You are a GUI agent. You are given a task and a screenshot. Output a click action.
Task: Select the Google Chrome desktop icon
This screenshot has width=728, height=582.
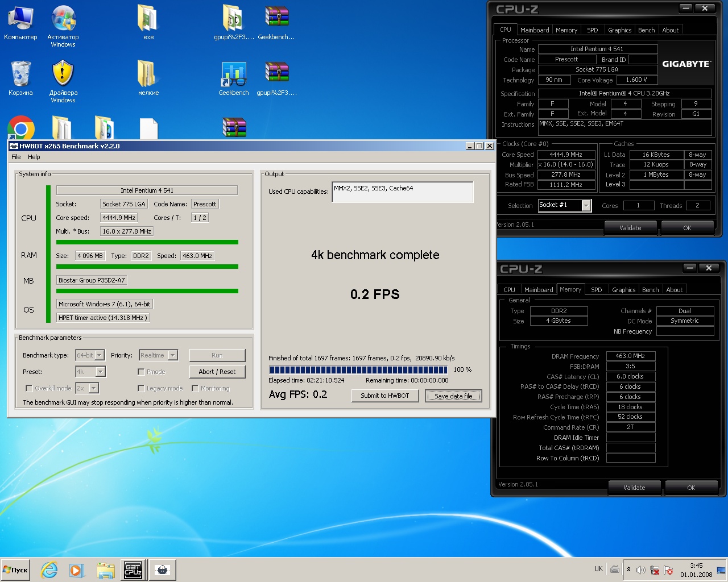[21, 128]
